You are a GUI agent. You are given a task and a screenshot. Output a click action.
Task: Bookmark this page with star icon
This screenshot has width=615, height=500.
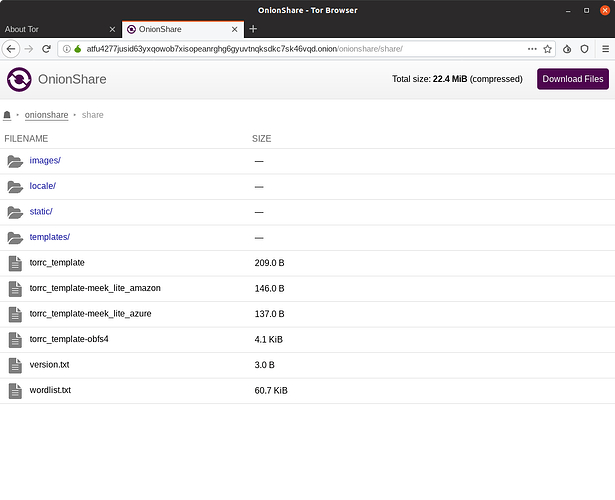point(547,48)
